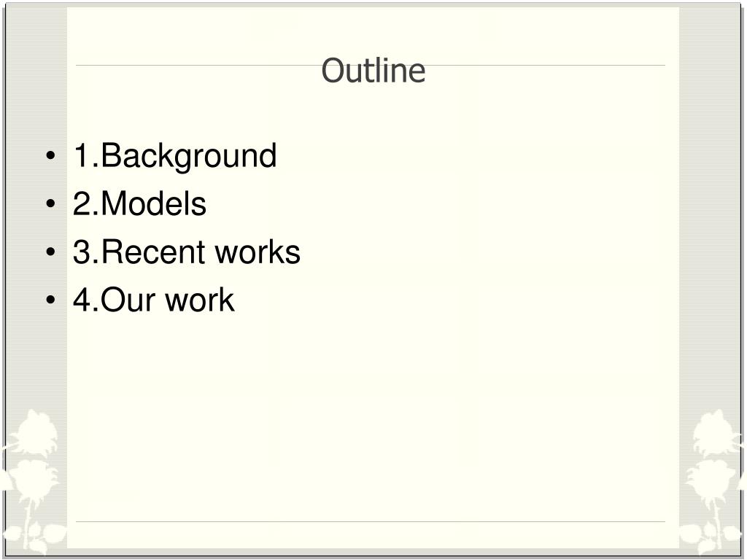Click the thin horizontal line near the slide bottom
The width and height of the screenshot is (747, 560).
click(x=370, y=521)
